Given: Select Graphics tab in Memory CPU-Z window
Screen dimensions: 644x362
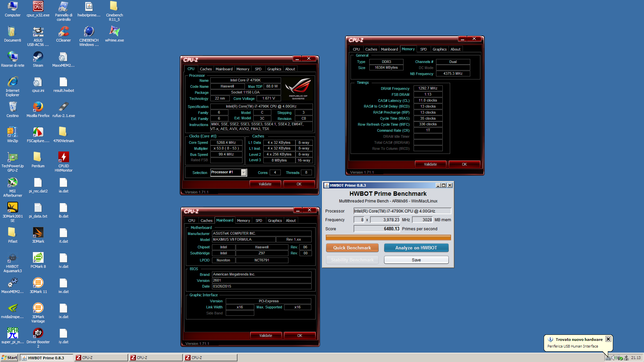Looking at the screenshot, I should [x=439, y=49].
